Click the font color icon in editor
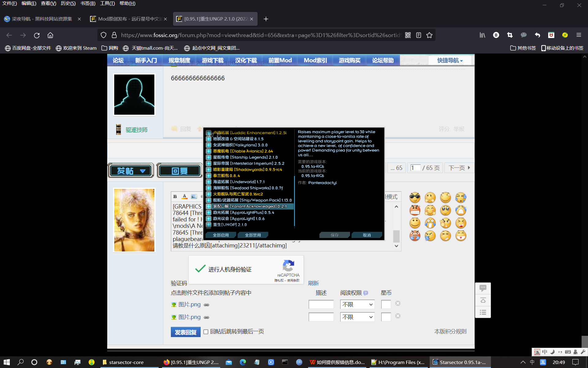The image size is (588, 368). point(184,197)
